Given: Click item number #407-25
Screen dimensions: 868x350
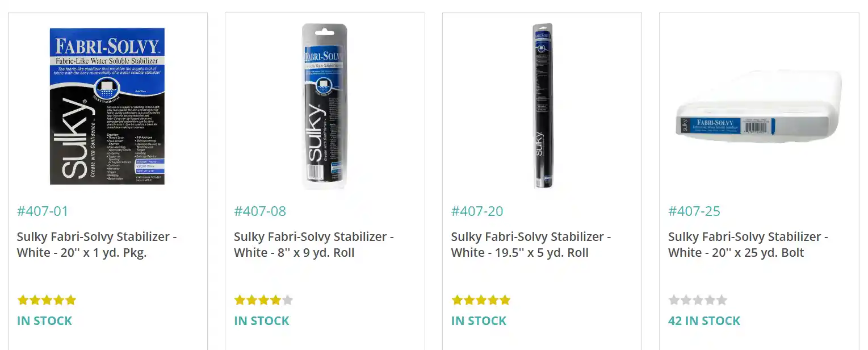Looking at the screenshot, I should click(694, 211).
